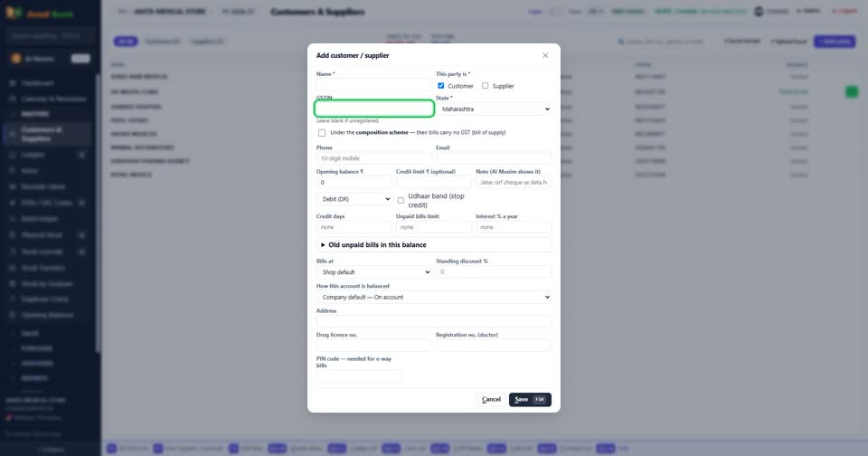Click the green action button in the party list

click(852, 92)
